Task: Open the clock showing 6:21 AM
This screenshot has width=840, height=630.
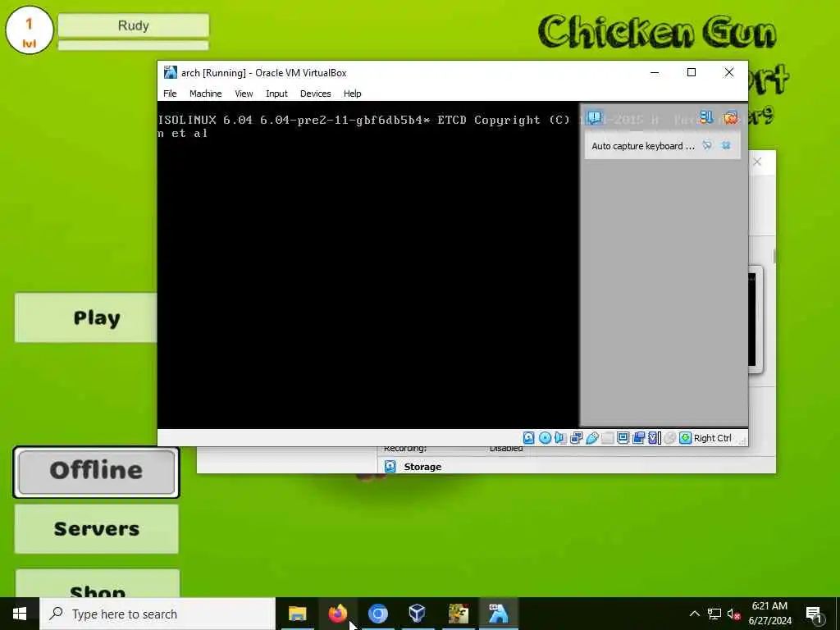Action: point(769,614)
